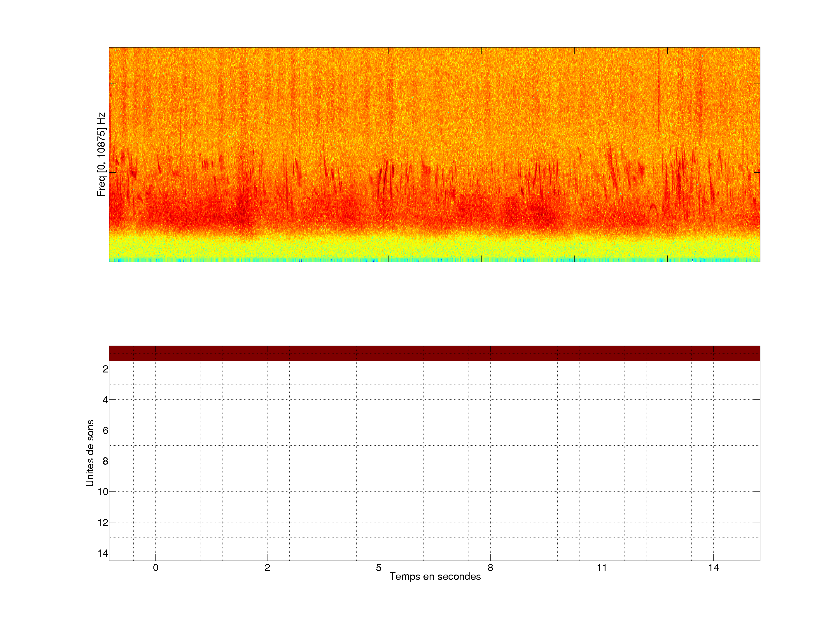
Task: Click the x-axis tick label 0
Action: tap(156, 568)
